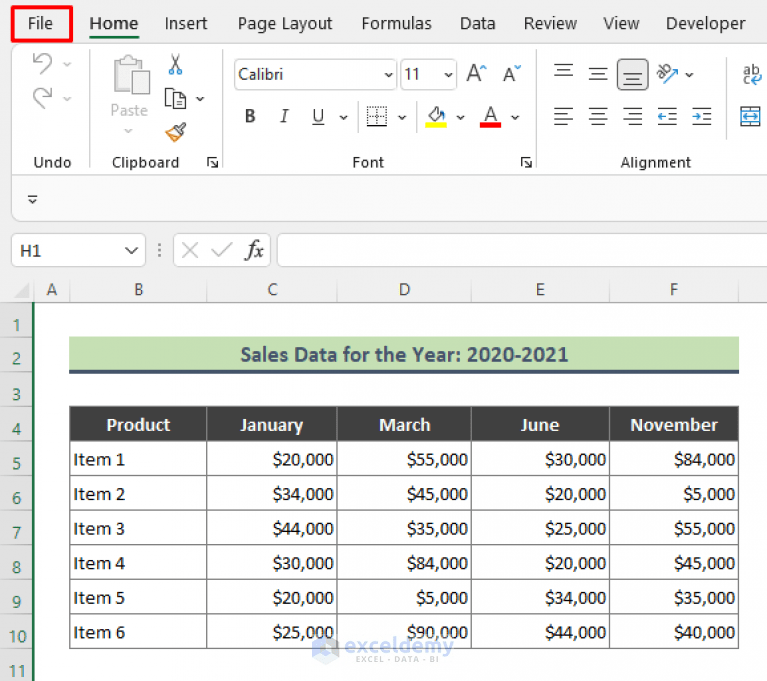The height and width of the screenshot is (681, 767).
Task: Toggle Bottom Align button
Action: coord(632,74)
